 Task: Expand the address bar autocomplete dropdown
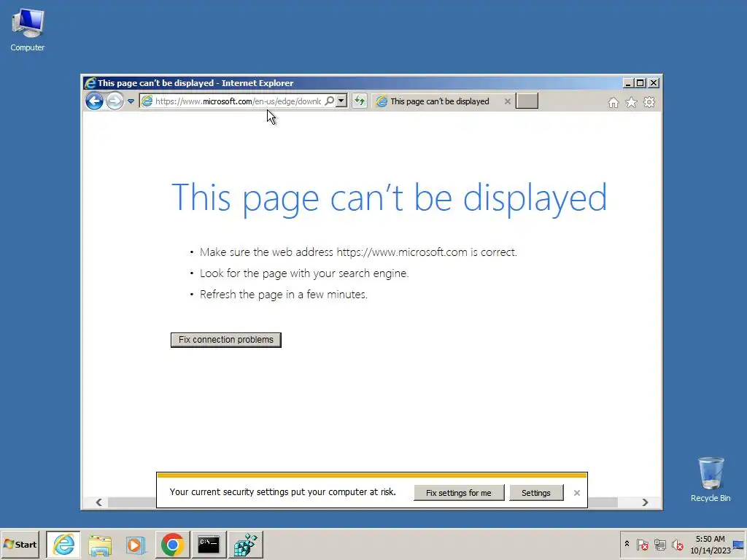[x=341, y=101]
